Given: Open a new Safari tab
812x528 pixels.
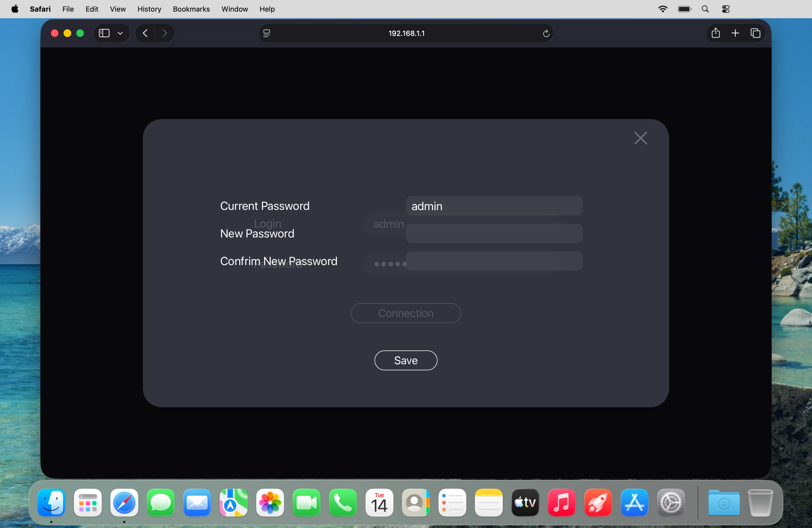Looking at the screenshot, I should [735, 33].
